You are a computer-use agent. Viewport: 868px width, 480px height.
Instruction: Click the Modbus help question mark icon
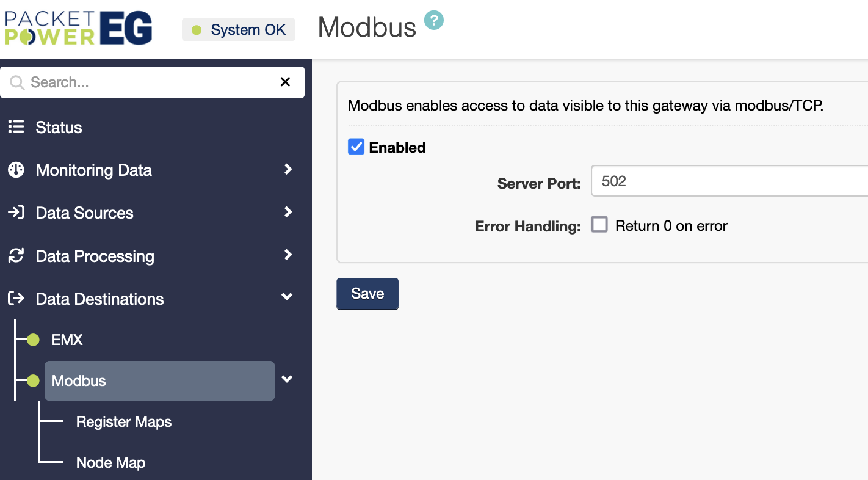434,20
